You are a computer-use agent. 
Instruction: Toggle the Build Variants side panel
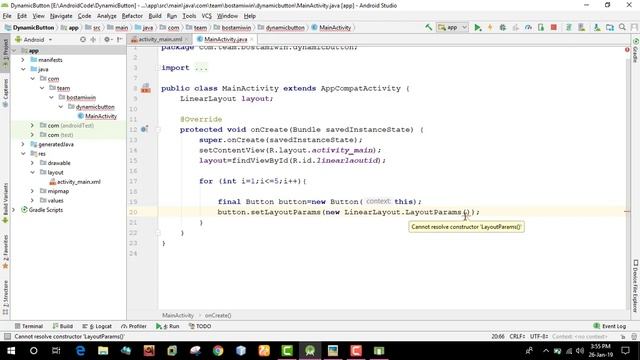[x=5, y=203]
